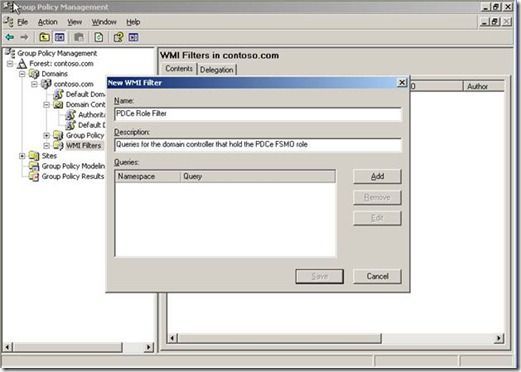Click the Forward arrow toolbar icon
This screenshot has height=372, width=521.
(x=24, y=37)
